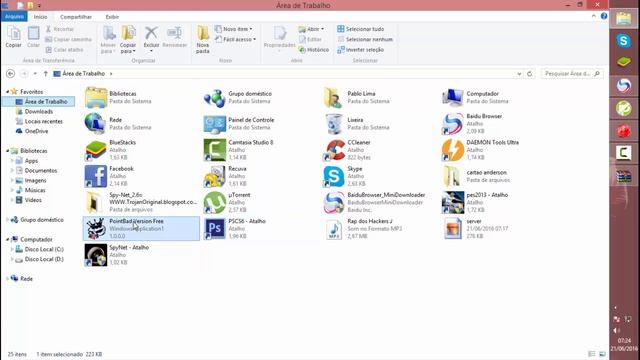Open Músicas library in sidebar
Image resolution: width=640 pixels, height=360 pixels.
pos(35,190)
